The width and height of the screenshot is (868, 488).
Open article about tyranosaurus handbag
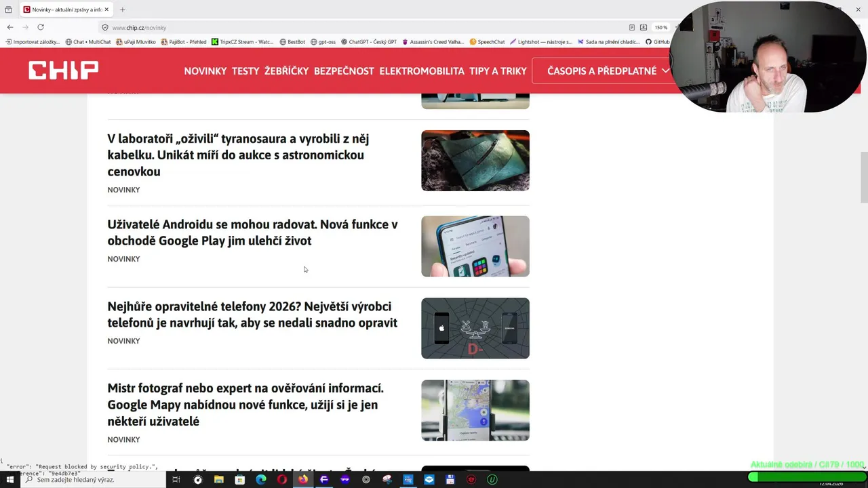(x=238, y=155)
